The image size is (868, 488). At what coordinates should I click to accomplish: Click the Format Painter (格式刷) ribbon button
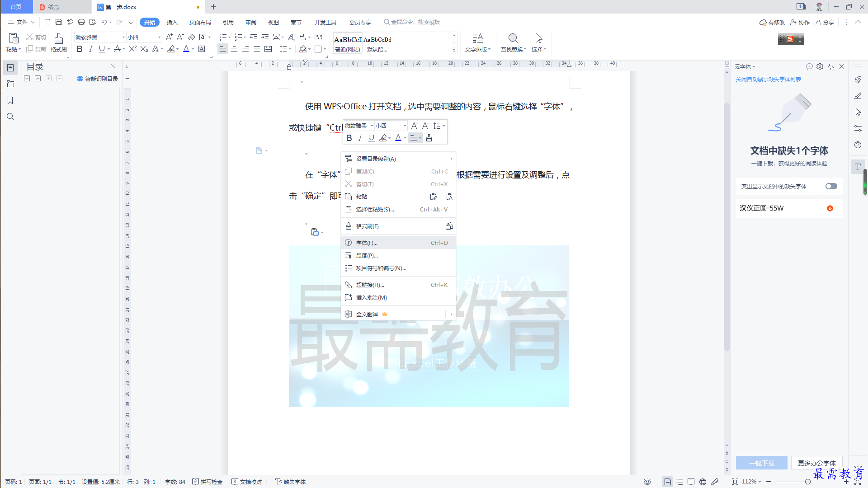pyautogui.click(x=59, y=43)
